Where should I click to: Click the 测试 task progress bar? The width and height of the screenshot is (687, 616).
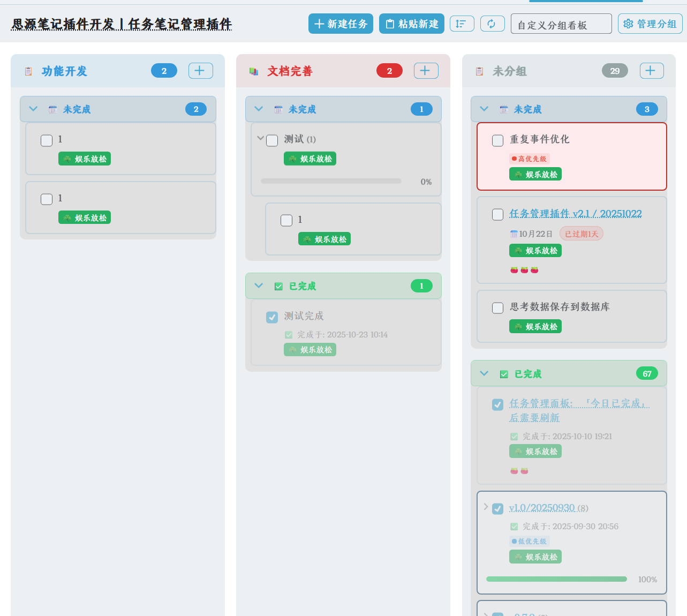330,182
